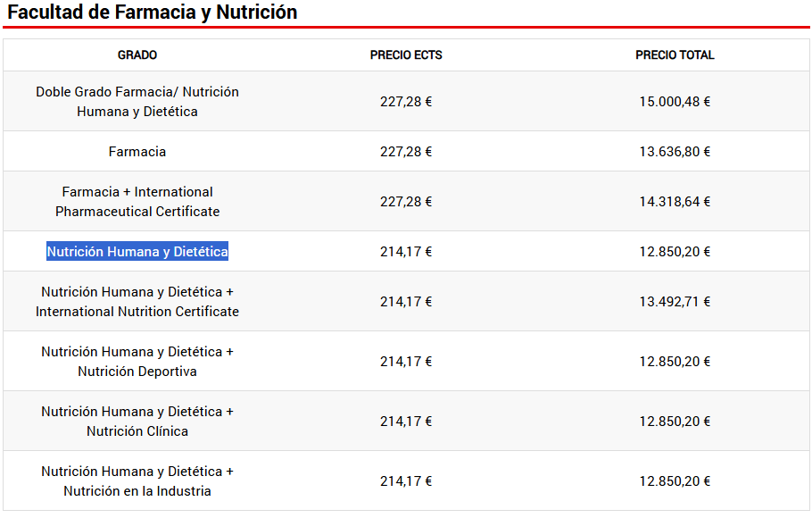The width and height of the screenshot is (812, 518).
Task: Select the Farmacia degree cell
Action: (137, 152)
